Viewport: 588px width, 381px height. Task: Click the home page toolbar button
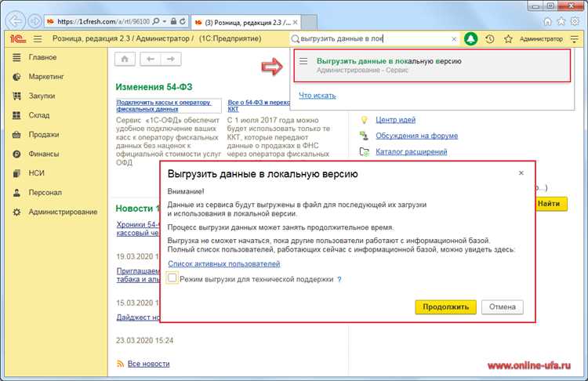click(x=125, y=59)
